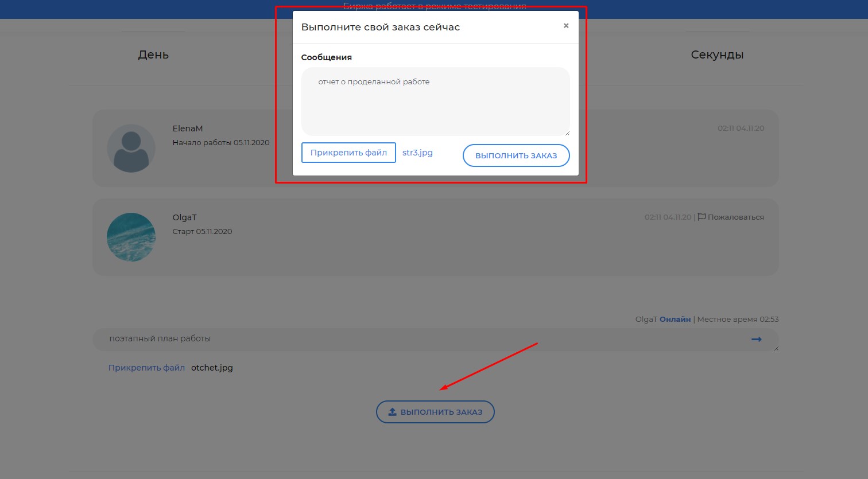
Task: Click the 'Онлайн' status next to OlgaT
Action: pyautogui.click(x=675, y=320)
